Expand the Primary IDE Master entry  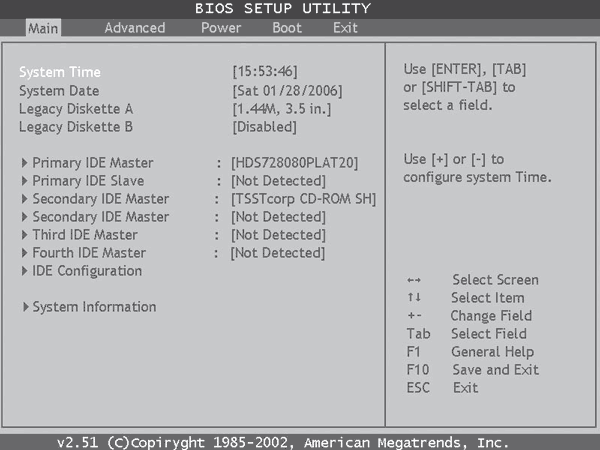point(92,163)
